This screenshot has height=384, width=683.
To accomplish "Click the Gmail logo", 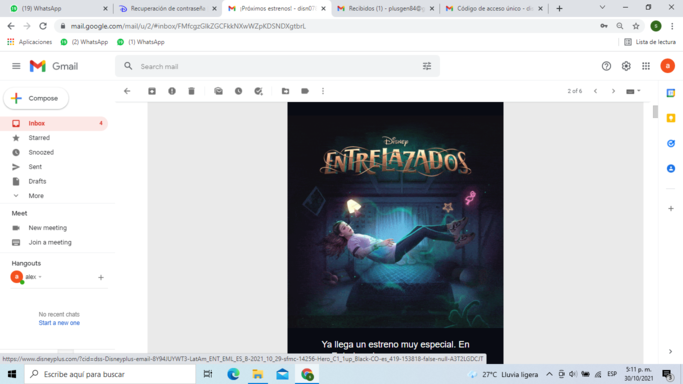I will (54, 66).
